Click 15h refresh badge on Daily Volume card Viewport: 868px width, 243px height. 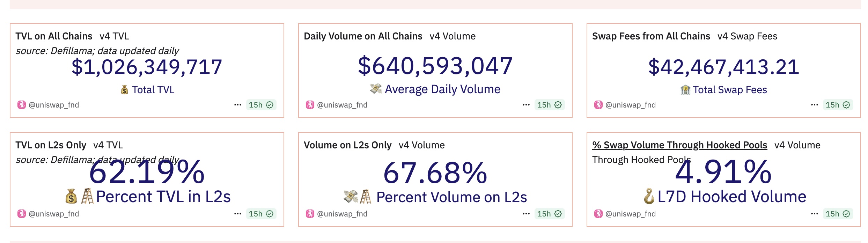pos(549,105)
